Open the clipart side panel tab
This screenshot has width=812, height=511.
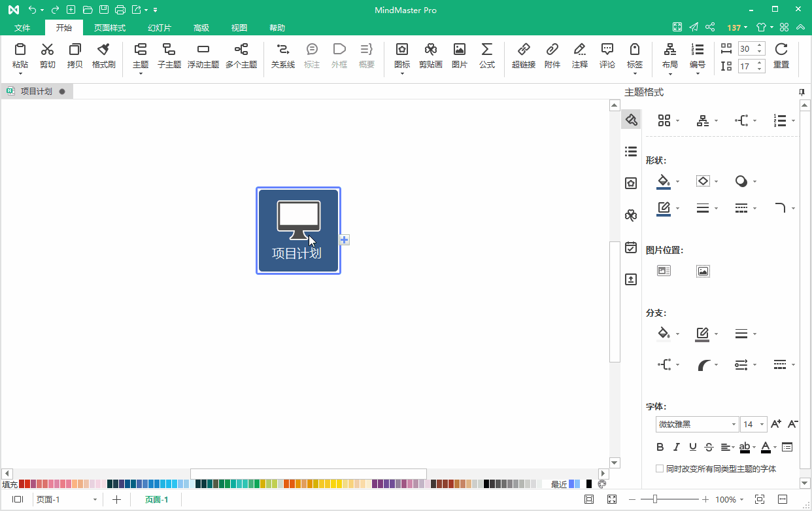(x=631, y=215)
